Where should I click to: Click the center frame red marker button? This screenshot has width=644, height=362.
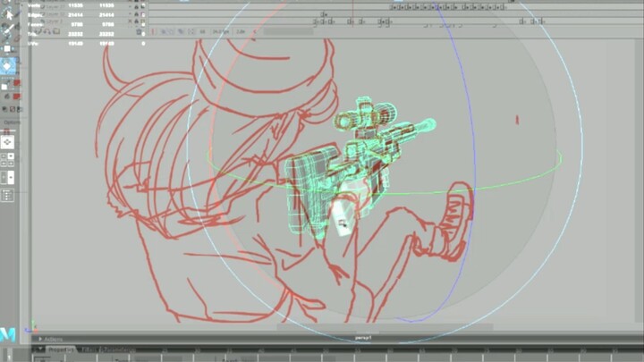[x=153, y=31]
